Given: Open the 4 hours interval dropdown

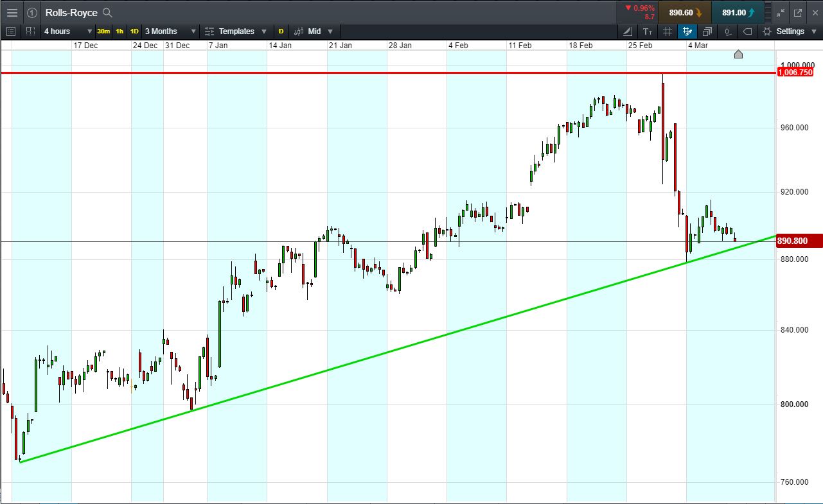Looking at the screenshot, I should [x=64, y=31].
